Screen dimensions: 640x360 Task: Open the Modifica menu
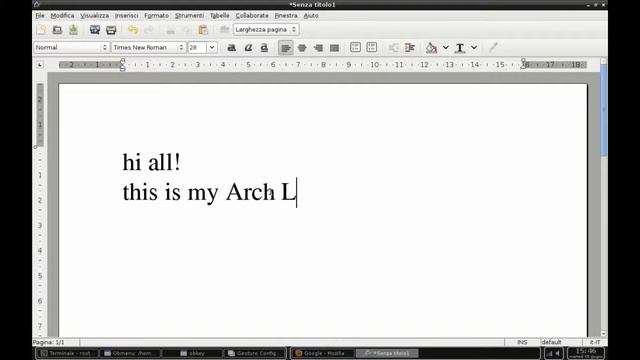62,16
